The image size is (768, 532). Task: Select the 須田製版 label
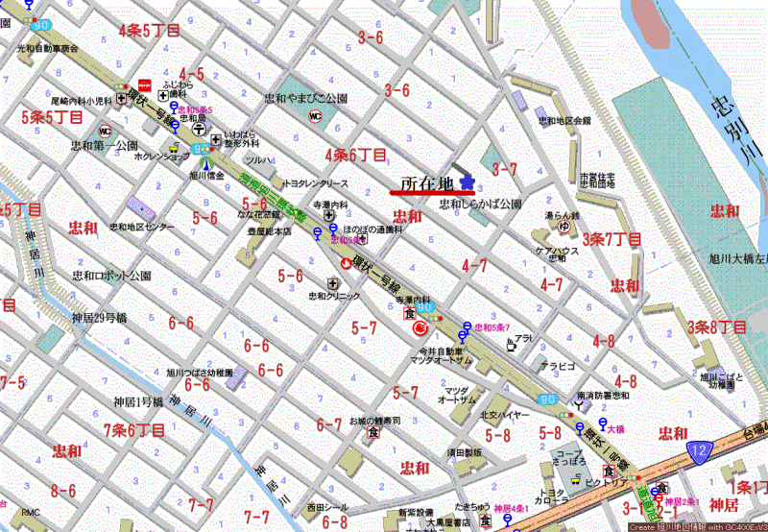(464, 451)
